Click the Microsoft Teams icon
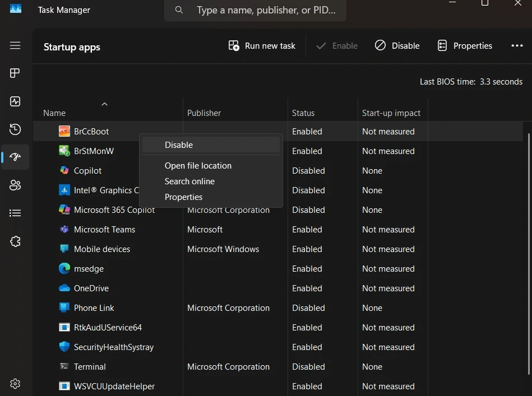This screenshot has width=532, height=396. [64, 229]
